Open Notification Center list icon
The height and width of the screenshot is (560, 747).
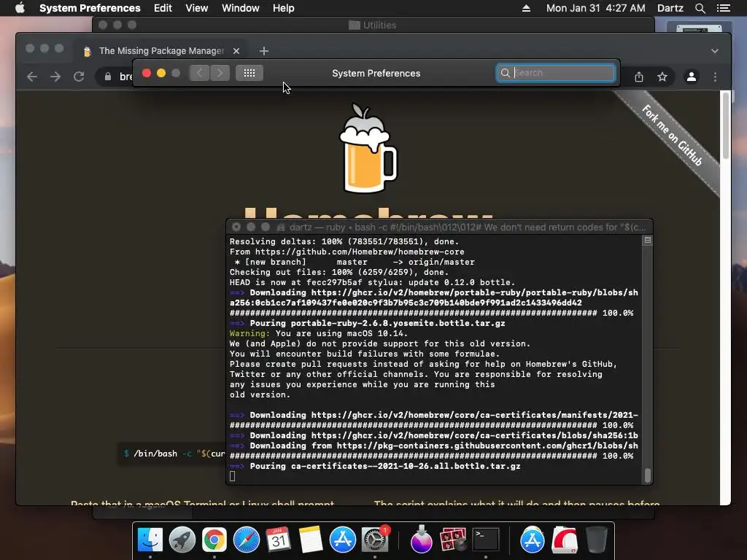point(723,8)
